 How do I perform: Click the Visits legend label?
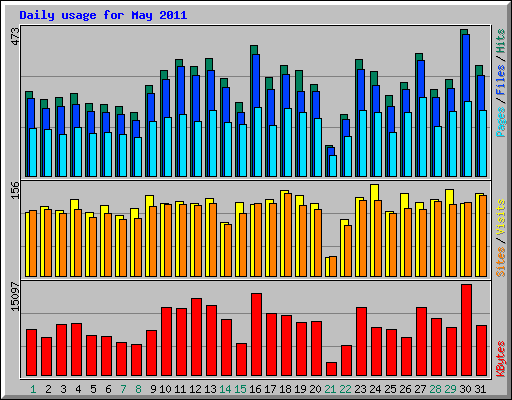[500, 217]
